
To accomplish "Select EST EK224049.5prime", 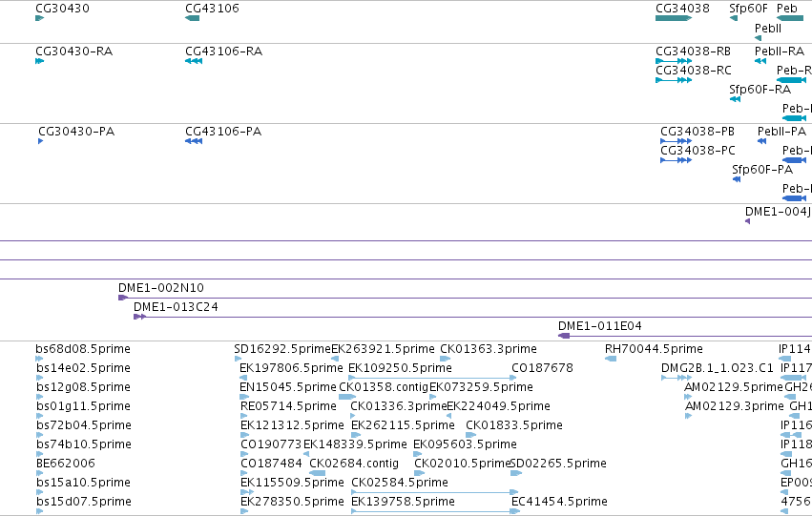I will click(x=498, y=406).
